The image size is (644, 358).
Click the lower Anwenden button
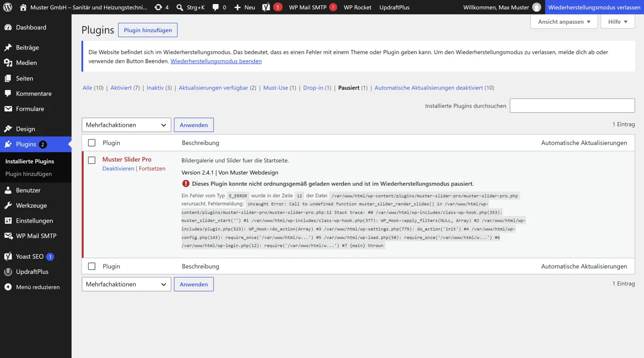point(194,284)
